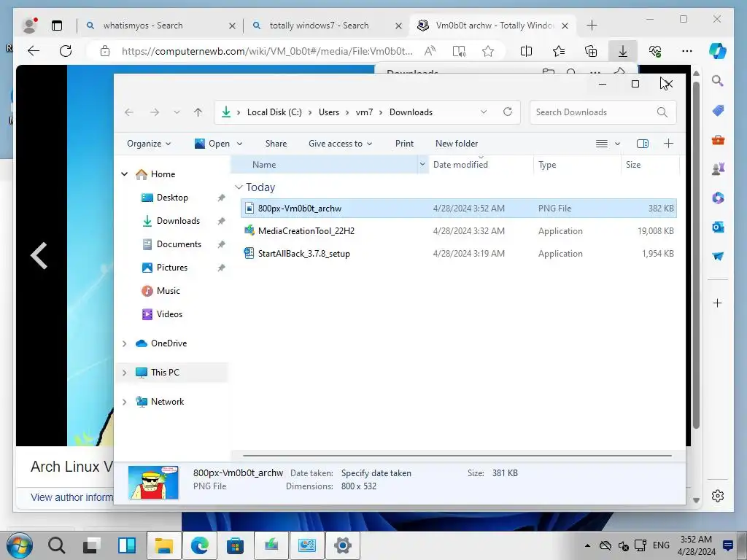Click Edge browser back arrow

(x=34, y=51)
